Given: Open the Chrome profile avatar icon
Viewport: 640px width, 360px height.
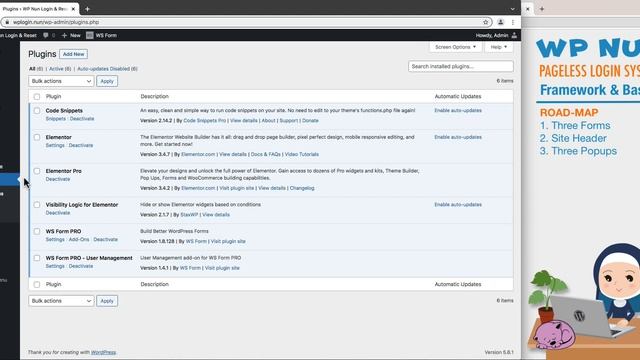Looking at the screenshot, I should 500,22.
